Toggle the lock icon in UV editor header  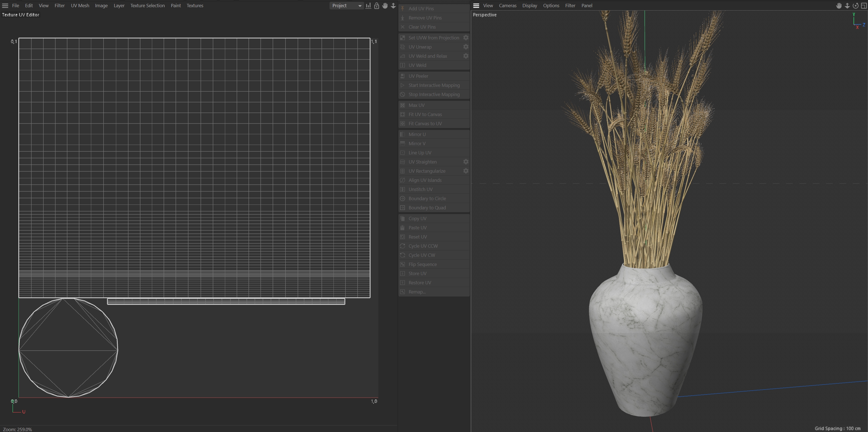[x=377, y=6]
